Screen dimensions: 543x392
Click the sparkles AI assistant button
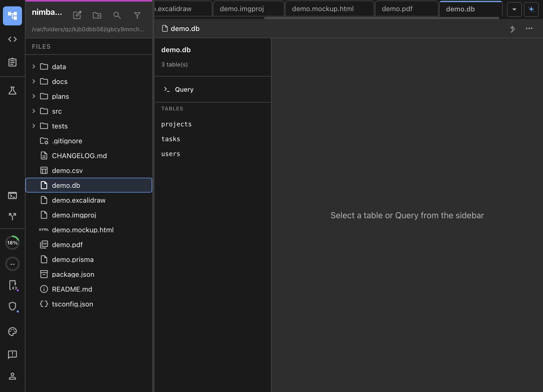pyautogui.click(x=531, y=10)
